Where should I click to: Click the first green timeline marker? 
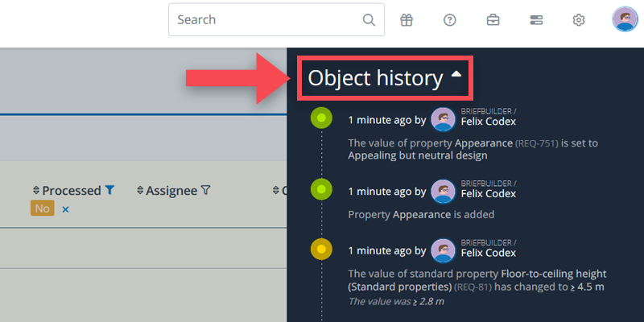pyautogui.click(x=321, y=118)
